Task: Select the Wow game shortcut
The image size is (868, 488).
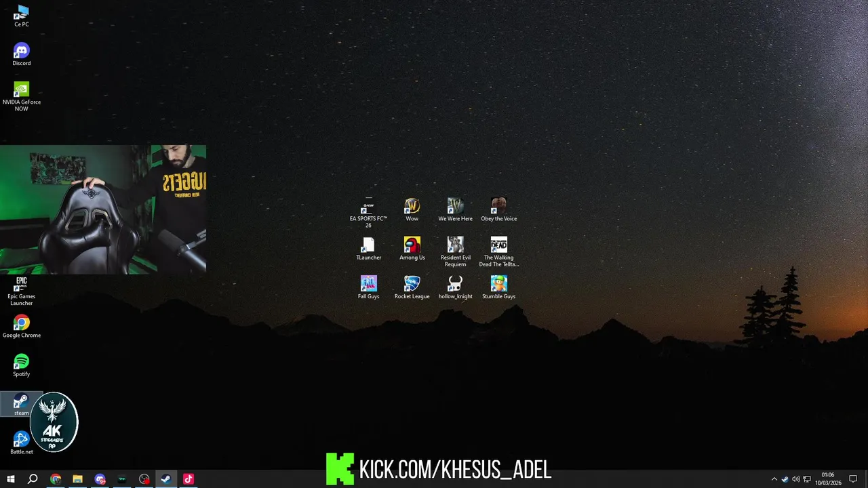Action: tap(412, 210)
